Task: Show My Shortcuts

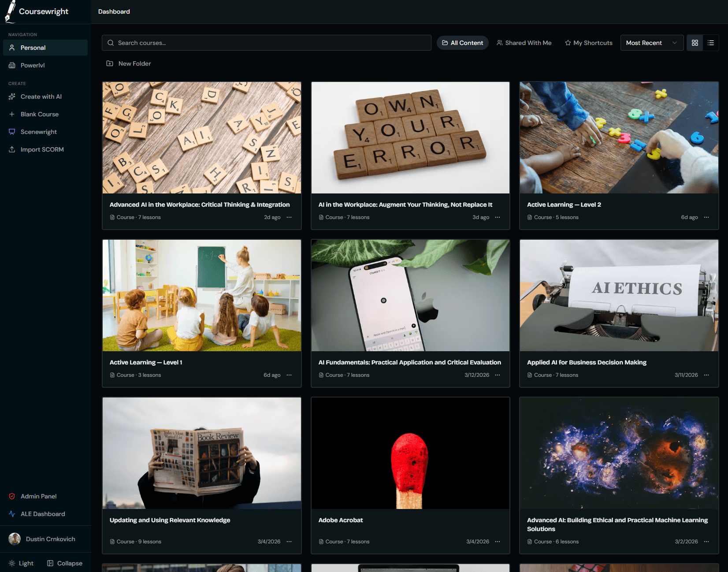Action: tap(588, 43)
